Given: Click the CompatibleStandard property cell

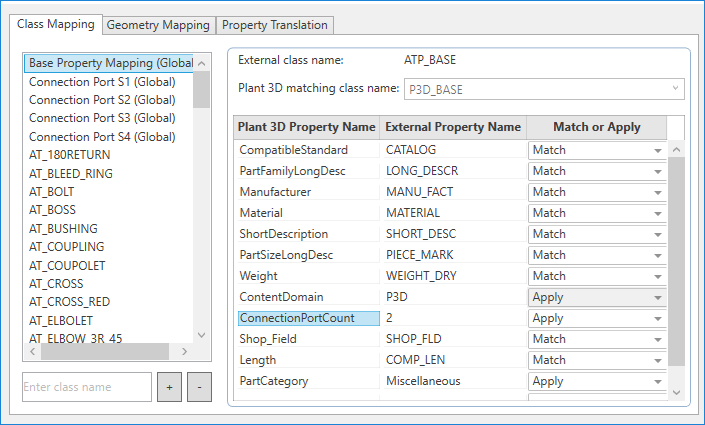Looking at the screenshot, I should coord(308,150).
